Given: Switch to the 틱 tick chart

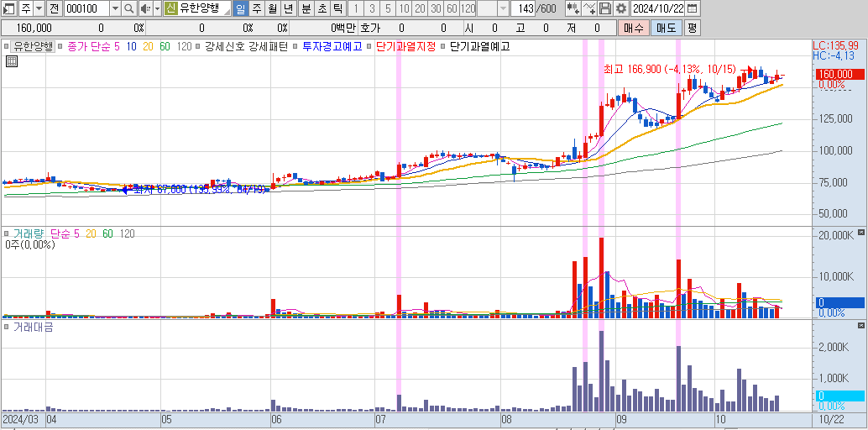Looking at the screenshot, I should 338,8.
